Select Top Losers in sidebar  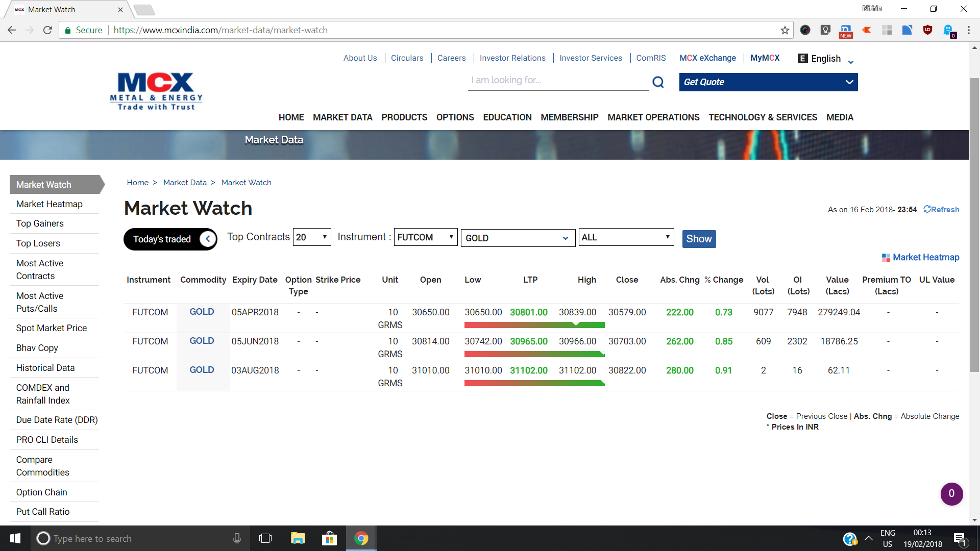(x=38, y=243)
